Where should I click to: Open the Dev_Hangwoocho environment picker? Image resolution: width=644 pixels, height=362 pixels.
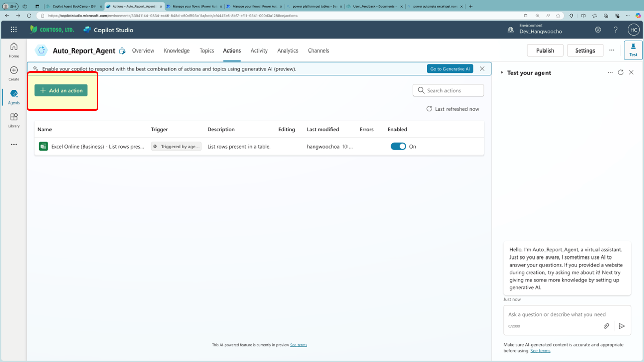(x=540, y=31)
